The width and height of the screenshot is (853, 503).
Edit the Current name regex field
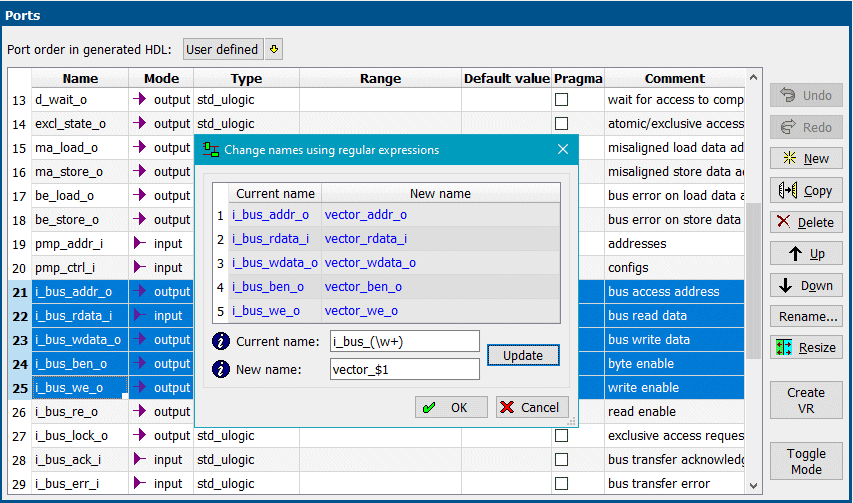404,341
